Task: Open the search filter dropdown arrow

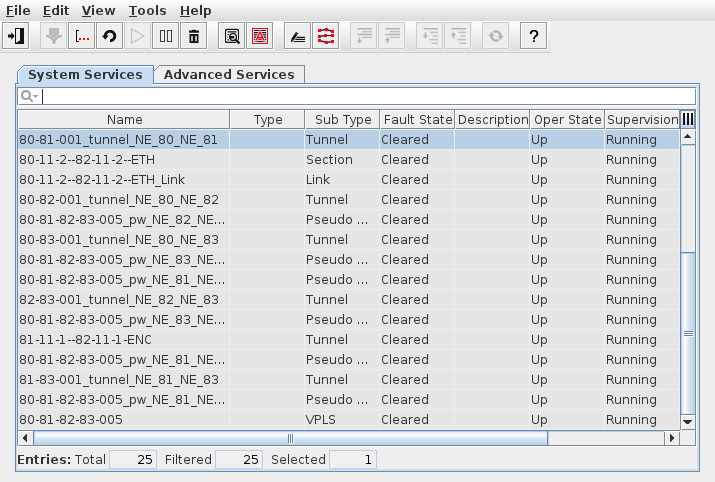Action: click(x=30, y=96)
